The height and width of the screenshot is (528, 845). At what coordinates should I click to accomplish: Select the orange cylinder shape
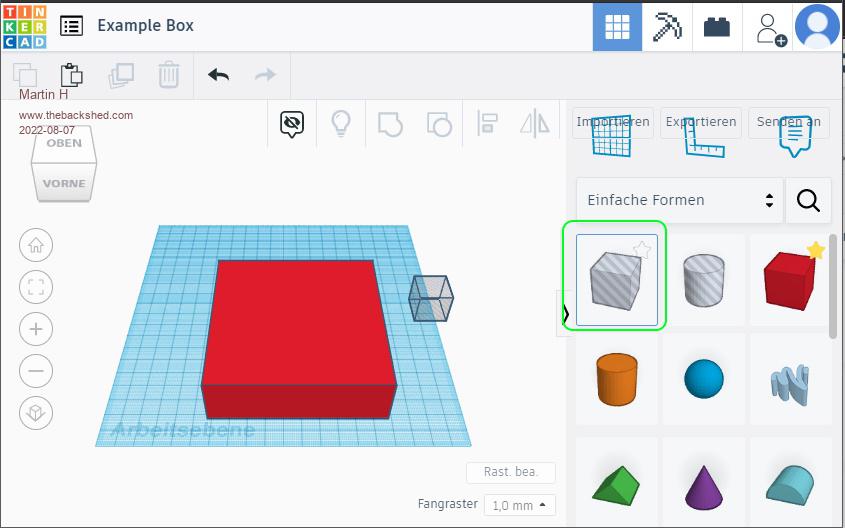pos(617,379)
